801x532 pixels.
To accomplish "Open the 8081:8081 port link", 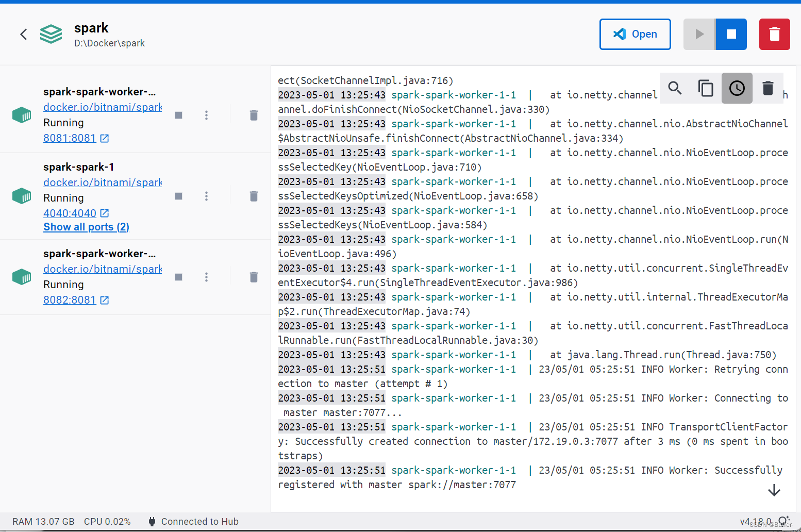I will [76, 138].
